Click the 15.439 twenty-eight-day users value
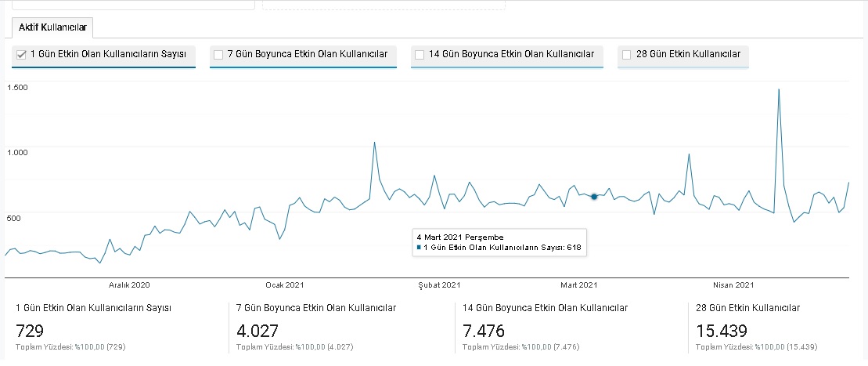The width and height of the screenshot is (868, 366). [x=722, y=331]
